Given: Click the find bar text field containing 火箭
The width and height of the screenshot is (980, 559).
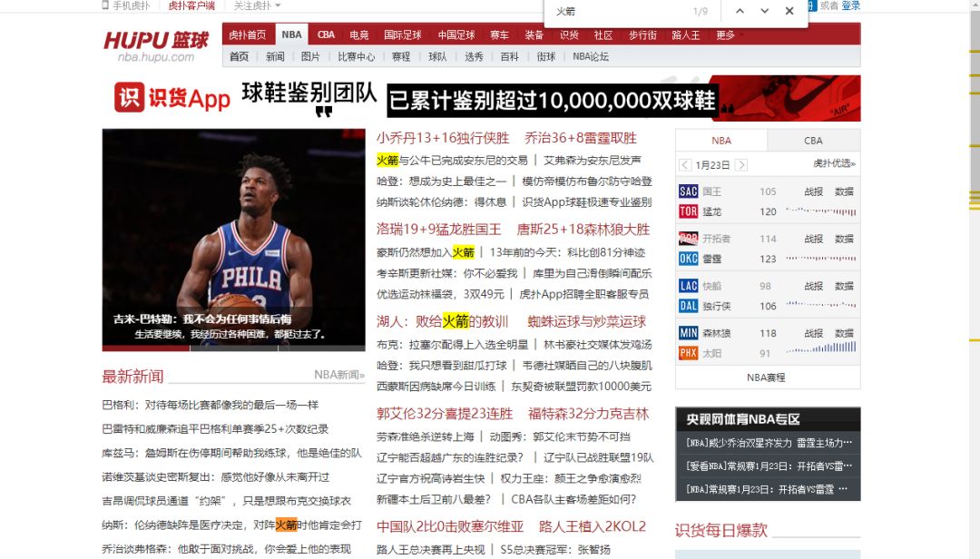Looking at the screenshot, I should (619, 11).
